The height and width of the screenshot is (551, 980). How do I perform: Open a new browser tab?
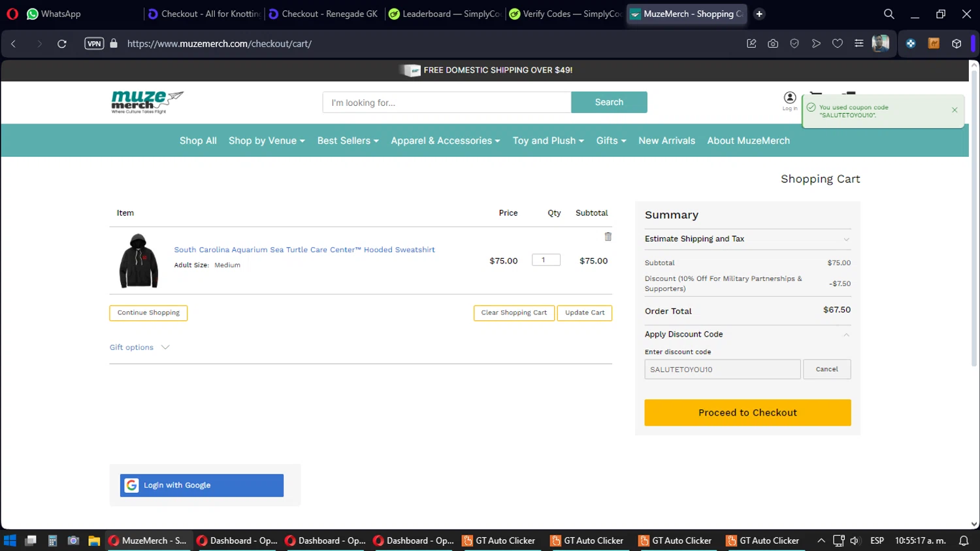click(x=759, y=14)
